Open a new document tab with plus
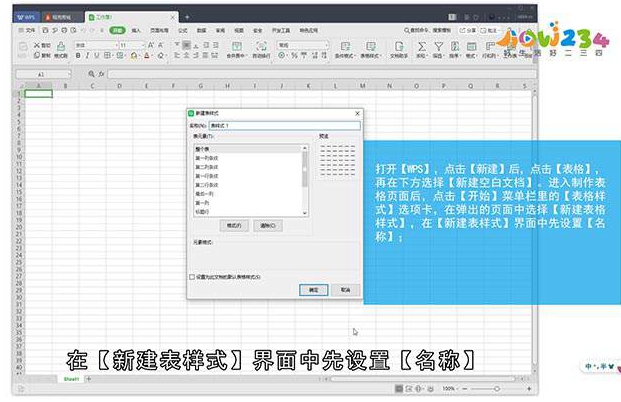Viewport: 621px width, 402px height. click(187, 17)
